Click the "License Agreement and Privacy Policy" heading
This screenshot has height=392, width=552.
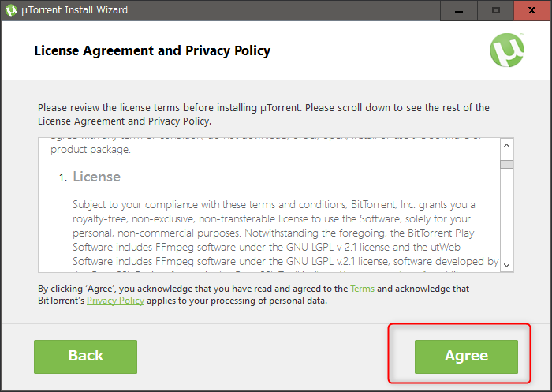pyautogui.click(x=152, y=50)
